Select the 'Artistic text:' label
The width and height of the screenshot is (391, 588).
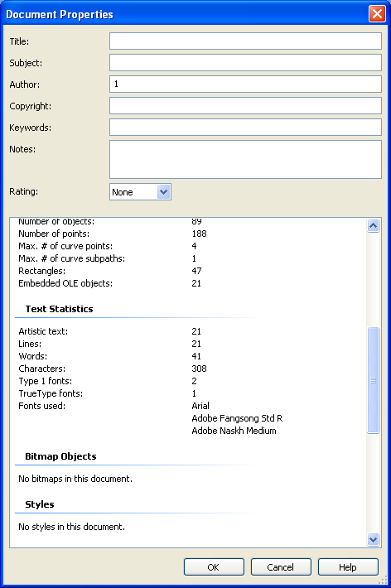click(x=43, y=331)
